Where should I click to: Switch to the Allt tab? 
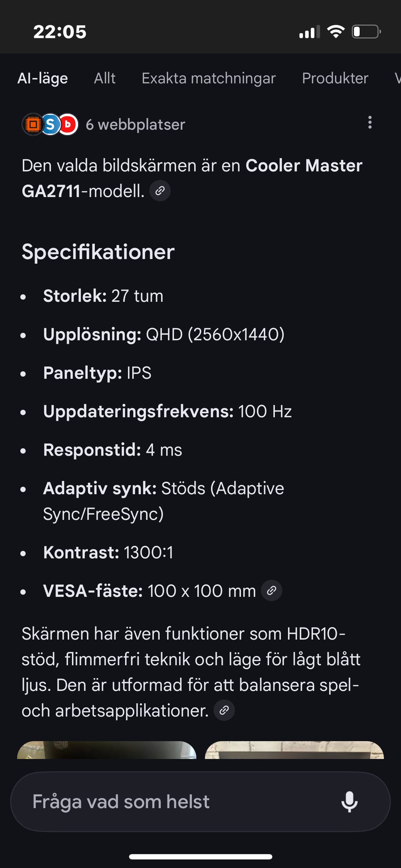pyautogui.click(x=104, y=78)
